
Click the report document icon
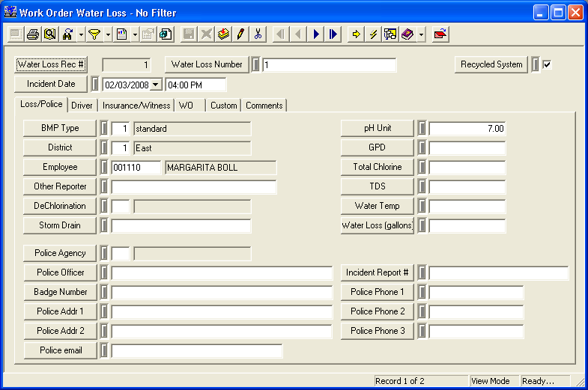[121, 34]
